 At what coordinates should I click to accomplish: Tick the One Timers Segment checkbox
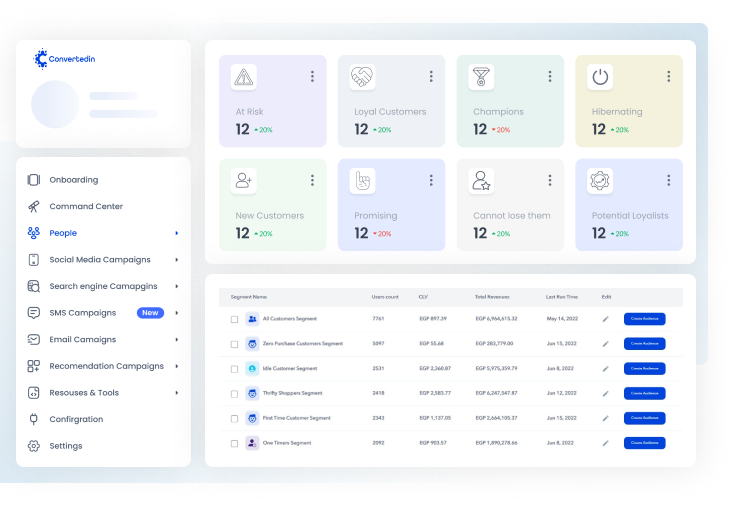pyautogui.click(x=235, y=443)
